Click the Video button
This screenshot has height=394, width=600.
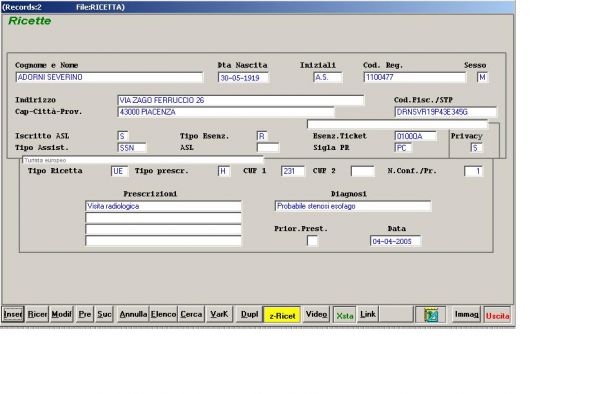pos(316,314)
